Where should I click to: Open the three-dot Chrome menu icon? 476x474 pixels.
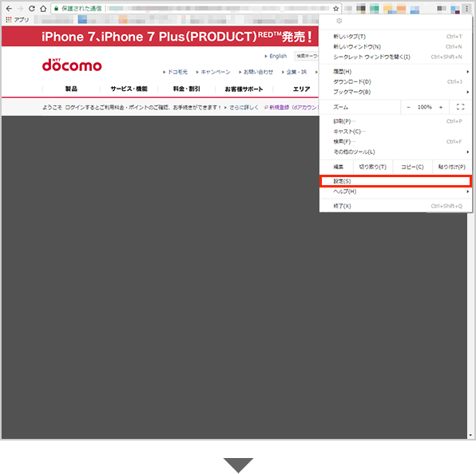coord(466,9)
